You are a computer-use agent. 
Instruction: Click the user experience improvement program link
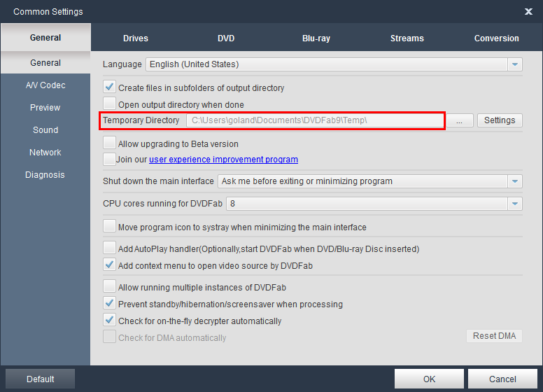pyautogui.click(x=223, y=160)
